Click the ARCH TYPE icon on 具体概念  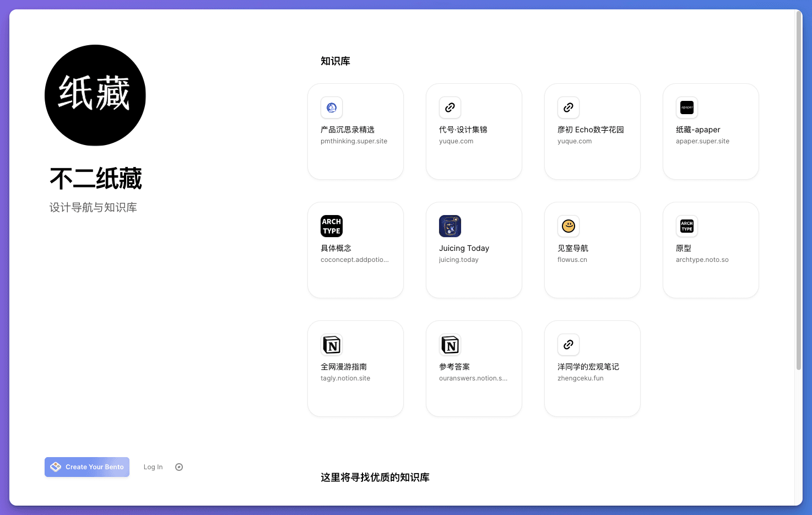(332, 226)
